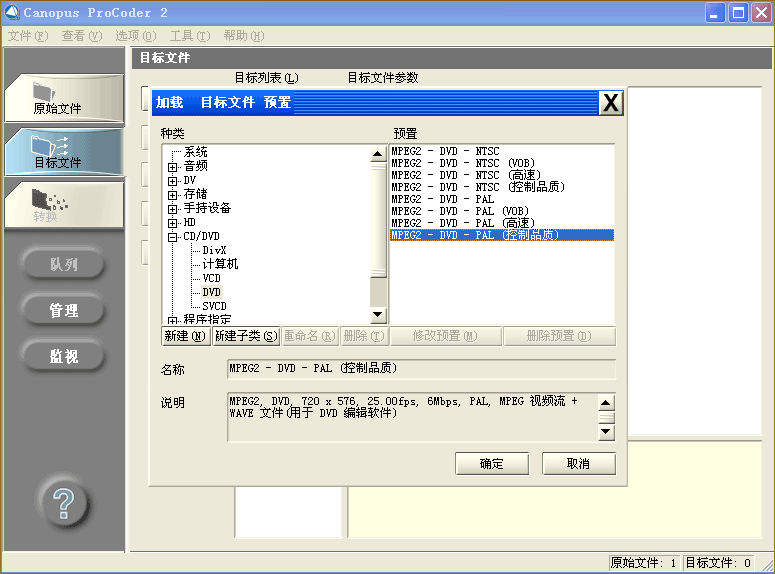Image resolution: width=775 pixels, height=574 pixels.
Task: Click the 说明 description scroll-down arrow
Action: pyautogui.click(x=606, y=432)
